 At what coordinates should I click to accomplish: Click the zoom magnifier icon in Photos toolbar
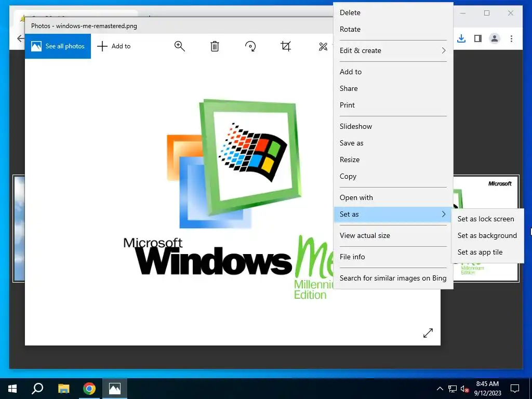point(179,46)
